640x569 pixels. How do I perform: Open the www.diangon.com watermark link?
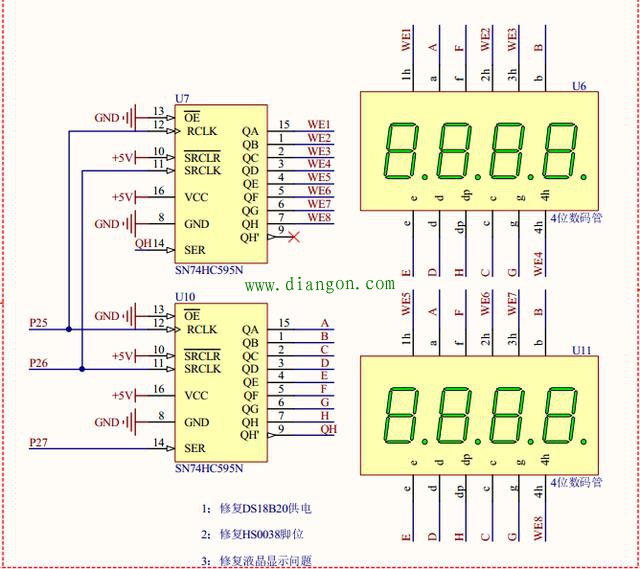320,285
